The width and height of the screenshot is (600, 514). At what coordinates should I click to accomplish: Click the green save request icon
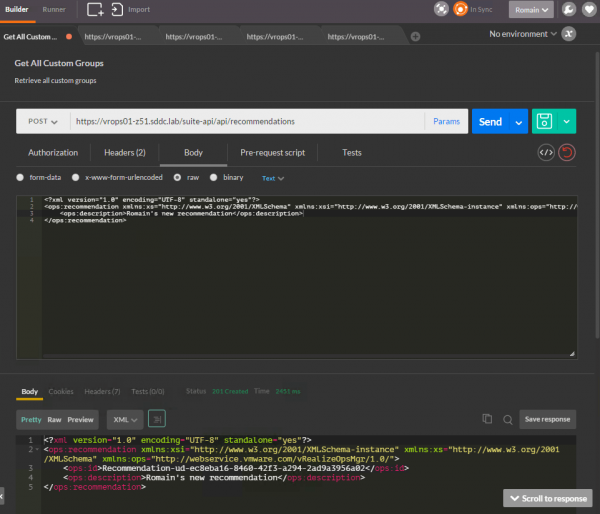545,121
